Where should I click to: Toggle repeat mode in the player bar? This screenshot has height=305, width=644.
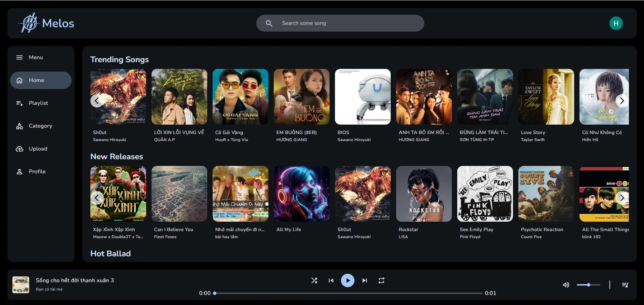[x=381, y=281]
